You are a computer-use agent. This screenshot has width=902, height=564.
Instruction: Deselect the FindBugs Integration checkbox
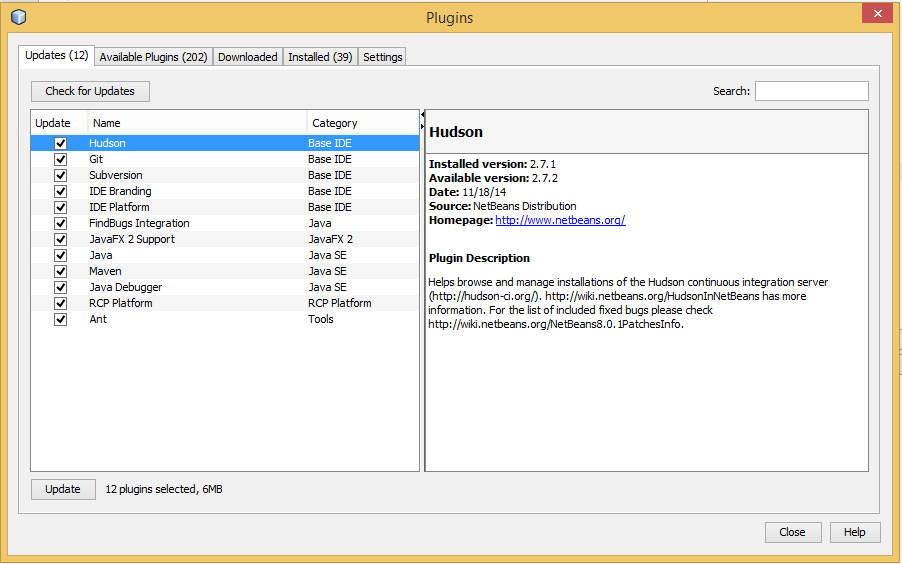coord(60,223)
